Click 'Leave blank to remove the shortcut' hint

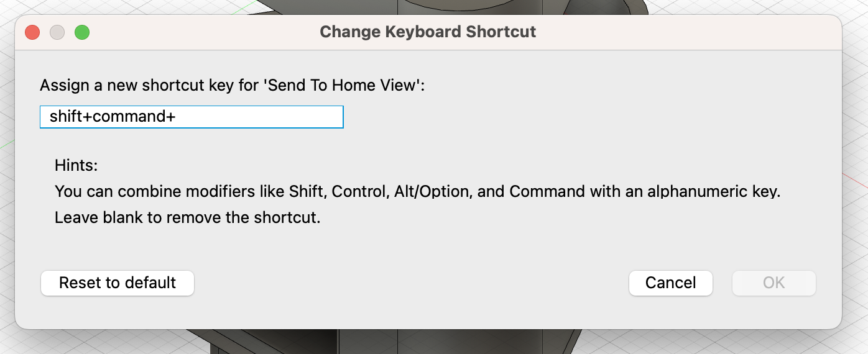(187, 218)
